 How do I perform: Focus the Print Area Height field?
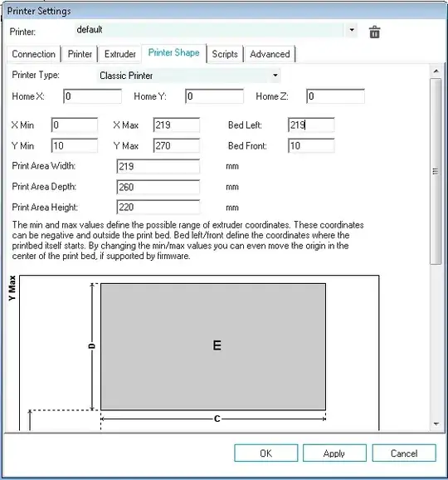pyautogui.click(x=158, y=208)
